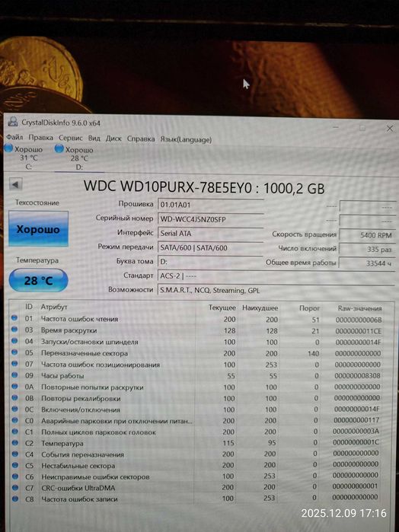This screenshot has width=399, height=532.
Task: Open the Вид menu
Action: [x=94, y=139]
